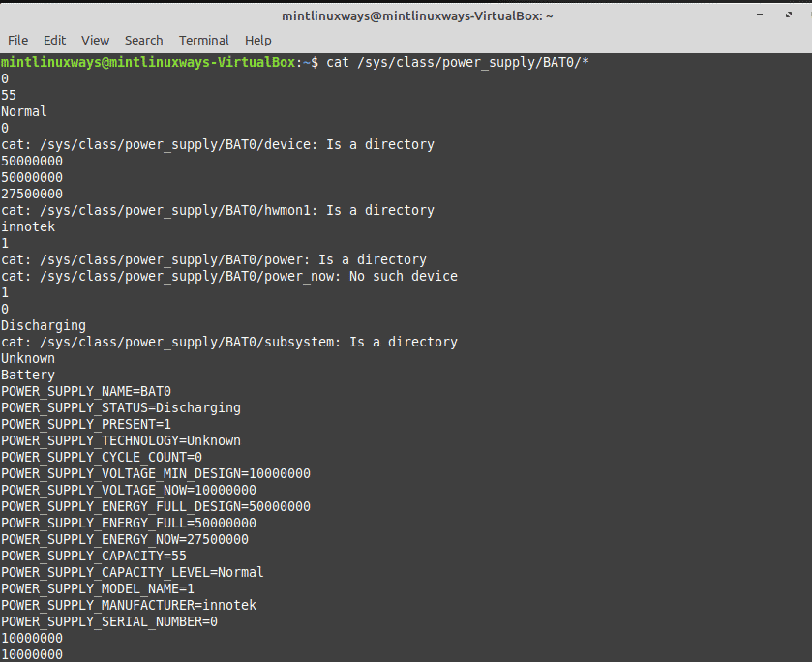
Task: Minimize the terminal window
Action: pyautogui.click(x=760, y=15)
